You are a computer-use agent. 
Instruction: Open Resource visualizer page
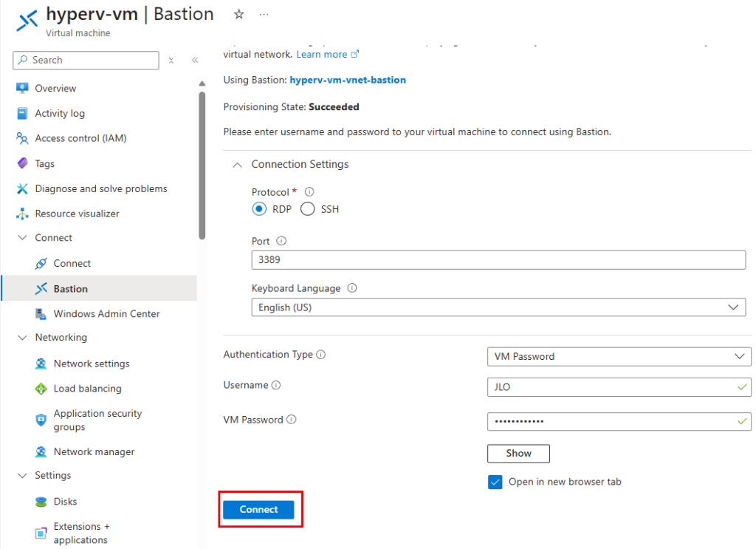pos(77,214)
